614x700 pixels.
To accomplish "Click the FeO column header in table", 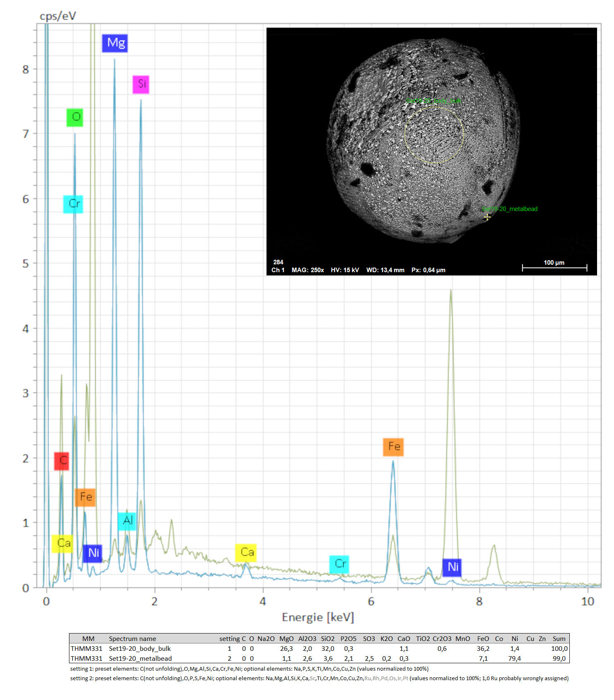I will [483, 638].
